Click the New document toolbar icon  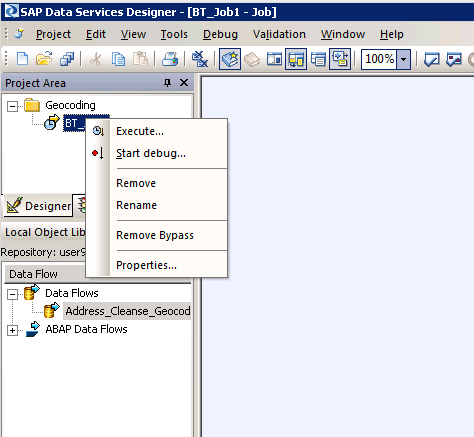(x=22, y=59)
